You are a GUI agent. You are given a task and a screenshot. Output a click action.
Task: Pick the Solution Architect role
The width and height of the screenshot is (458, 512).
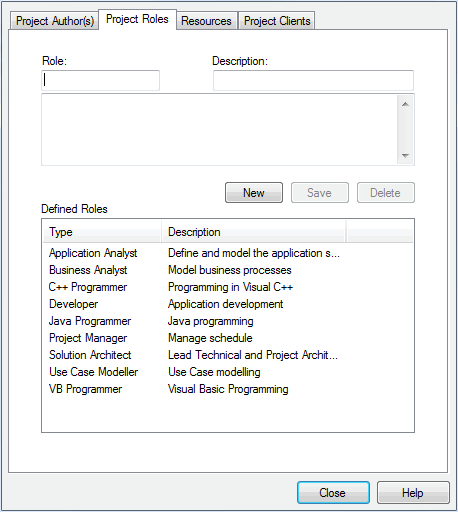pos(90,355)
